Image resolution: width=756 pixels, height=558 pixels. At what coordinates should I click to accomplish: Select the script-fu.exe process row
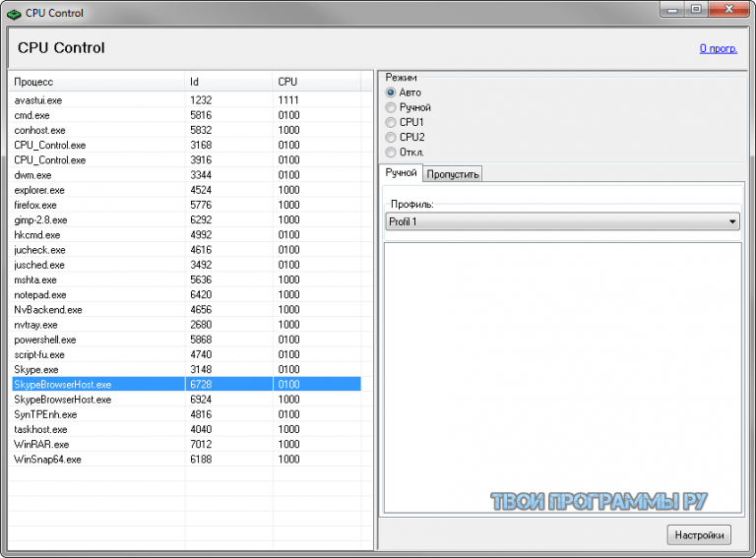tap(186, 354)
